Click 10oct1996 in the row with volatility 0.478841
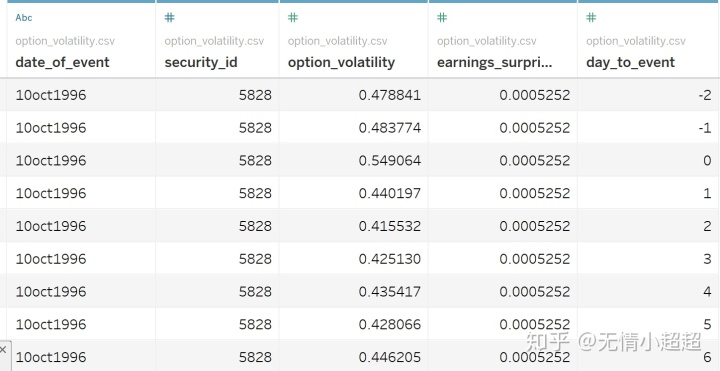 [51, 95]
